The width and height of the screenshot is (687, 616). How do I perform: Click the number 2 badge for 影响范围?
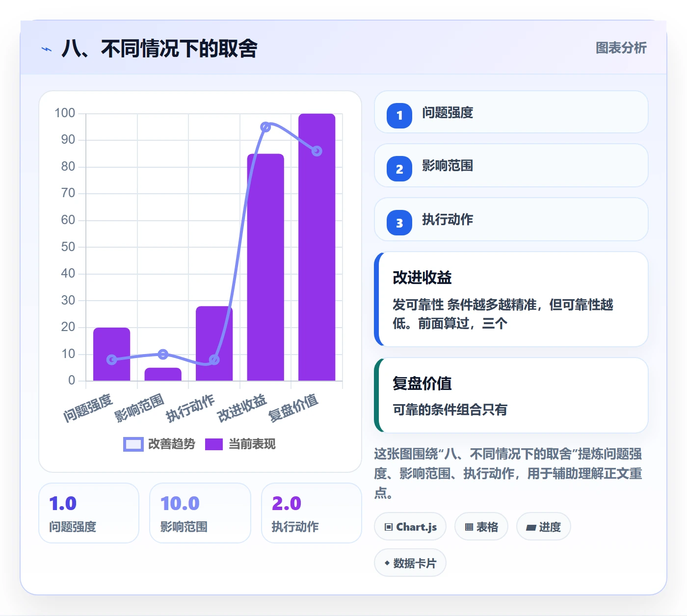[399, 169]
